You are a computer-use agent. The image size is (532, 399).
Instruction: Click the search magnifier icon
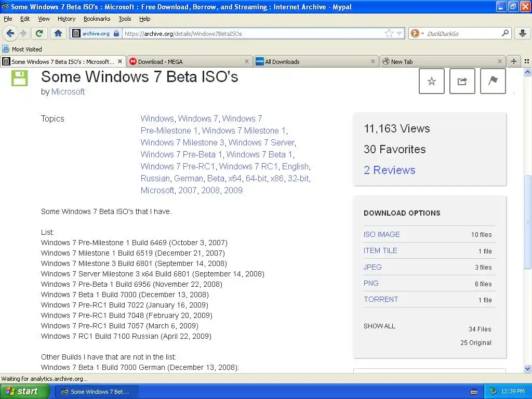click(x=505, y=33)
